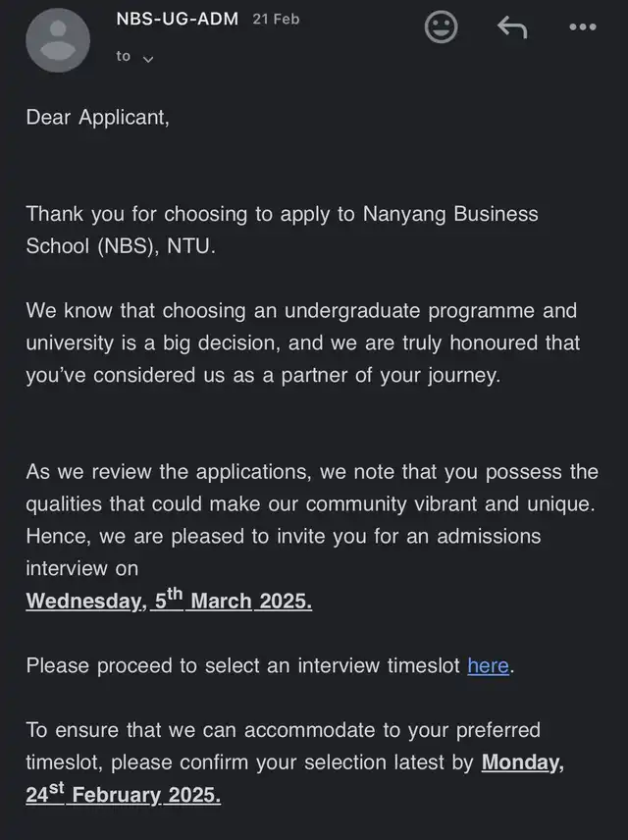Click the "to" recipient label

coord(123,57)
